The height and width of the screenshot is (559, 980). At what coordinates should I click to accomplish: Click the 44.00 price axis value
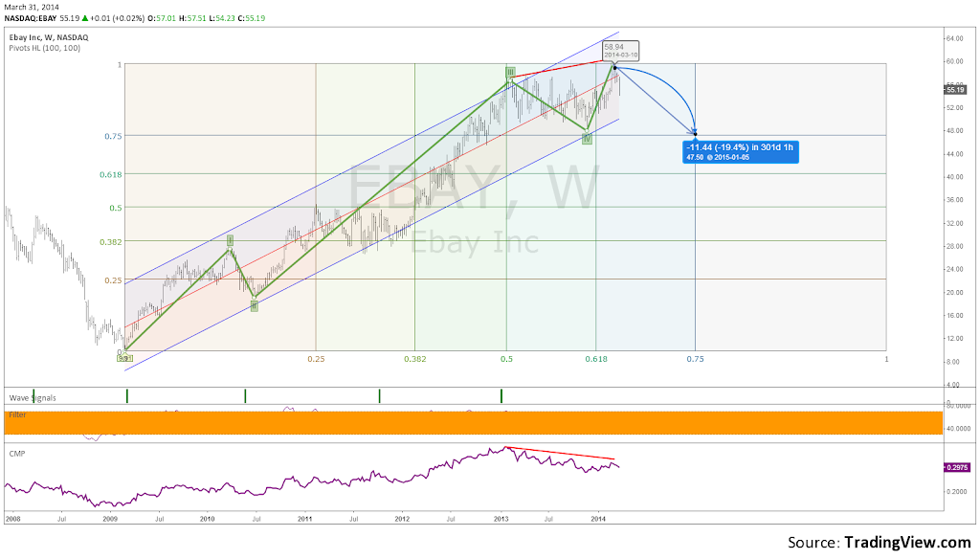pos(954,154)
